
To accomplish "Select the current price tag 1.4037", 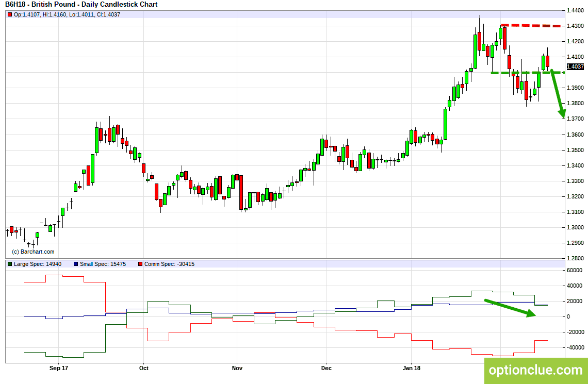I will coord(575,66).
